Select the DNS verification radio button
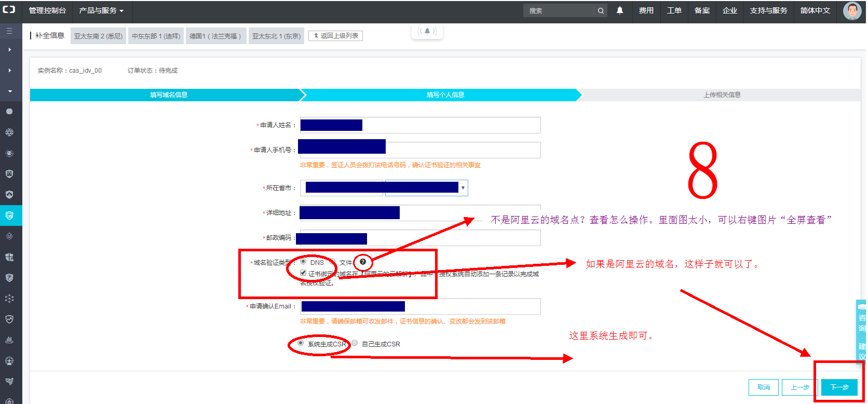The image size is (868, 404). tap(303, 262)
